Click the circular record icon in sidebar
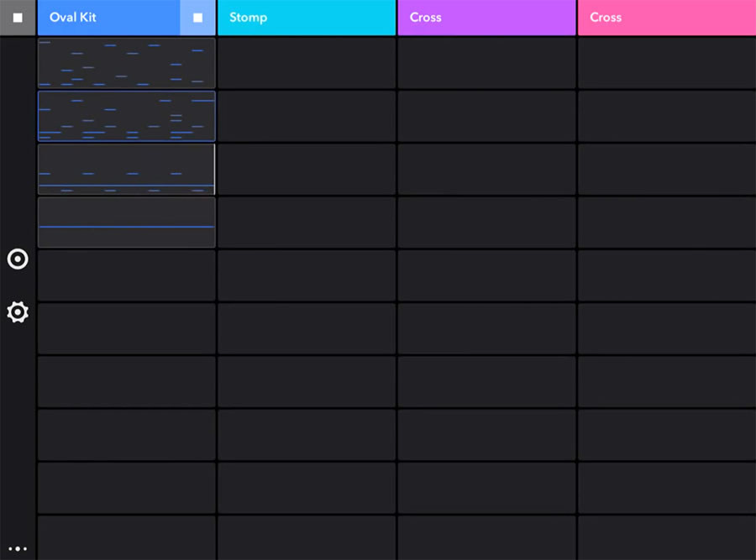 [x=18, y=259]
